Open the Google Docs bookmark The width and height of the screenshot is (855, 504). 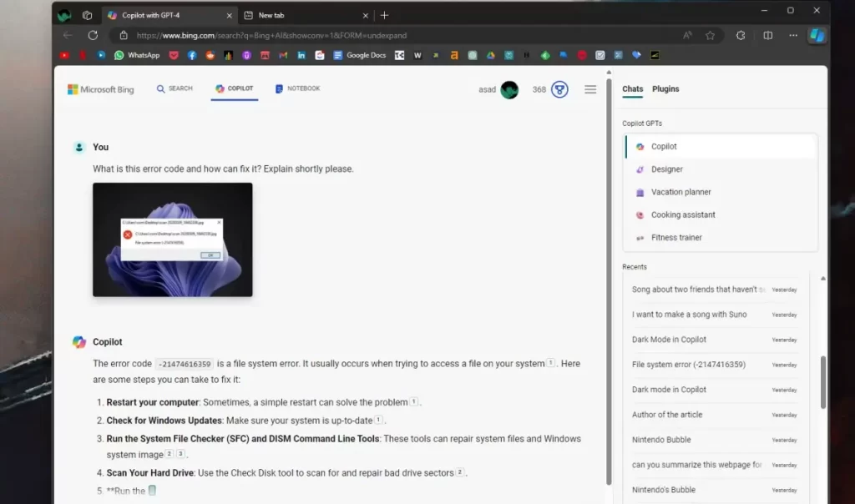pyautogui.click(x=359, y=55)
